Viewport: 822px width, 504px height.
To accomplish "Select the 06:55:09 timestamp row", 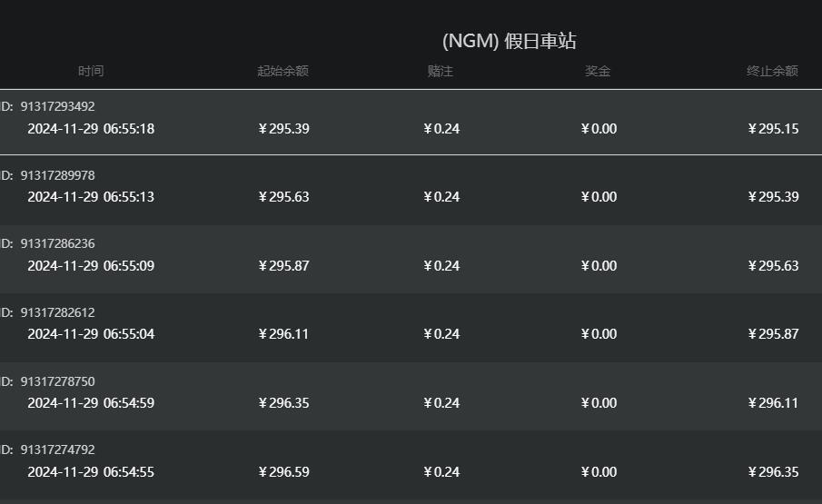I will [x=91, y=266].
